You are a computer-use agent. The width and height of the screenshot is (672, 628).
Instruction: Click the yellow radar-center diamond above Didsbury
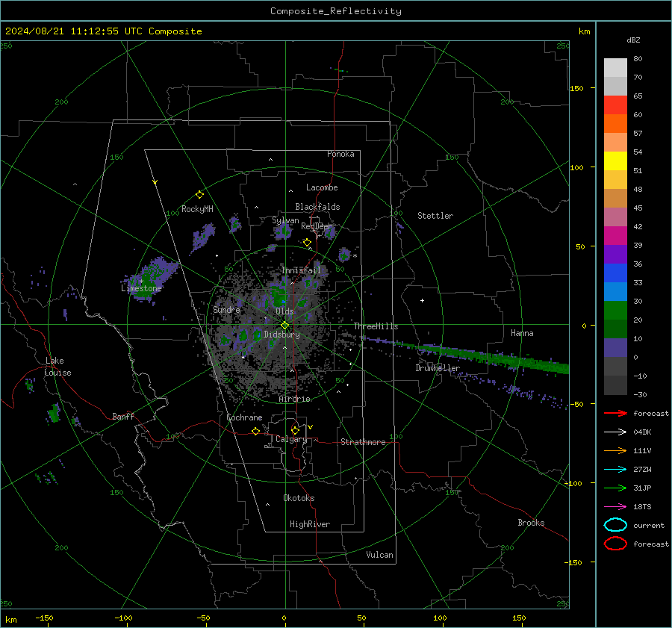click(284, 326)
